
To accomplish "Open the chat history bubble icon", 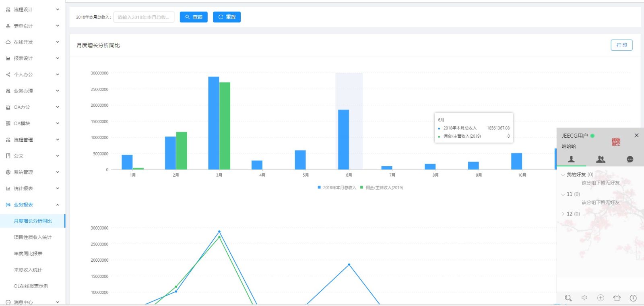I will click(630, 159).
